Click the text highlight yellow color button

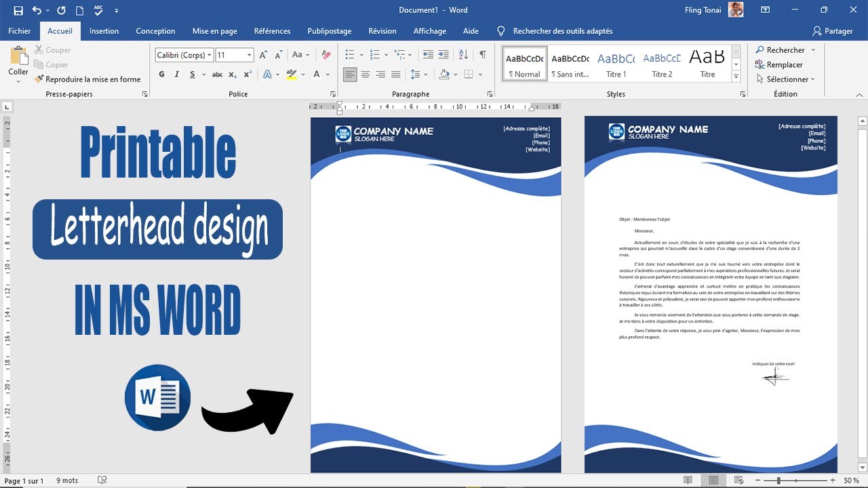pos(292,75)
